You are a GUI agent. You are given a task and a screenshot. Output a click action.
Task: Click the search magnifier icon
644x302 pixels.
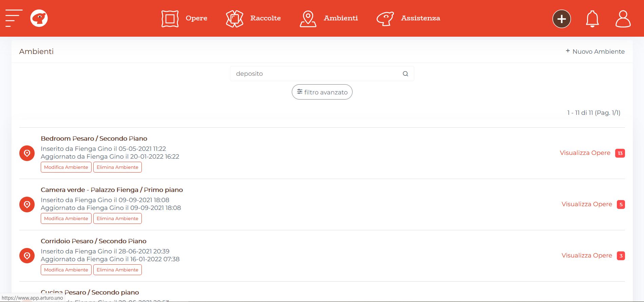click(x=405, y=74)
